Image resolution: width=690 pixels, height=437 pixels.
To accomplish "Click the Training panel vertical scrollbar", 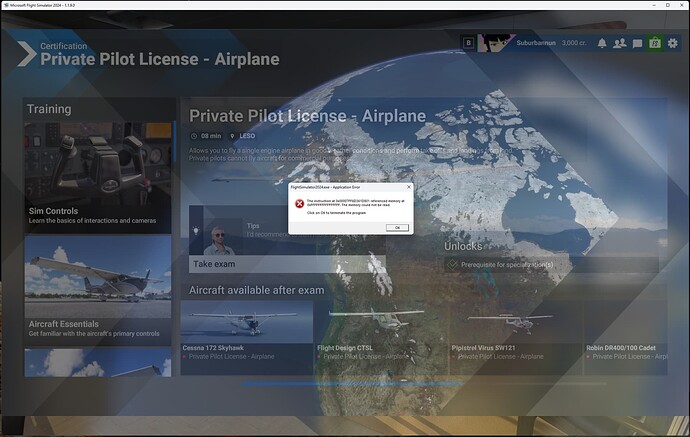I will click(175, 141).
